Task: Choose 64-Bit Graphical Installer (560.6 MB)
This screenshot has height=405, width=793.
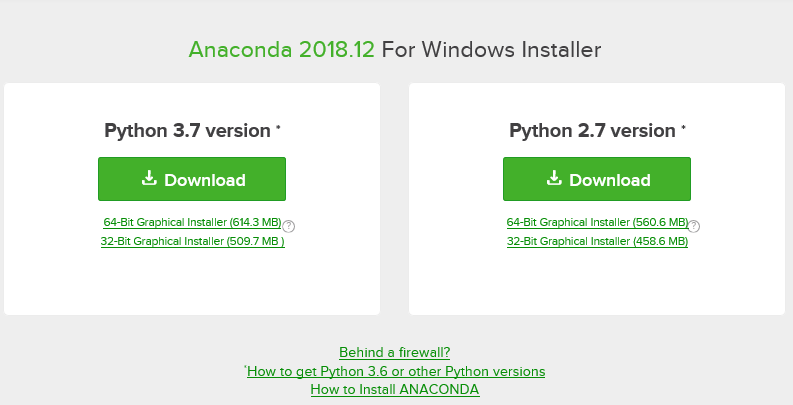Action: (x=597, y=222)
